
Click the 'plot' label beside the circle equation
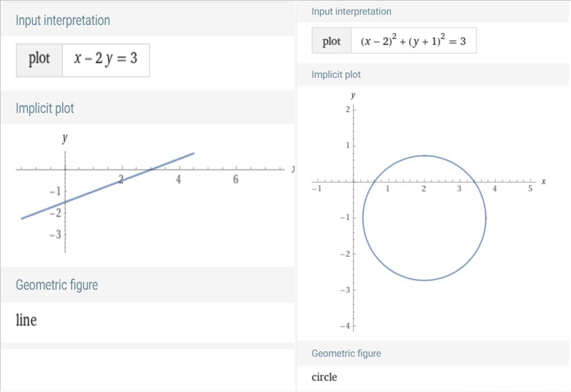point(331,41)
